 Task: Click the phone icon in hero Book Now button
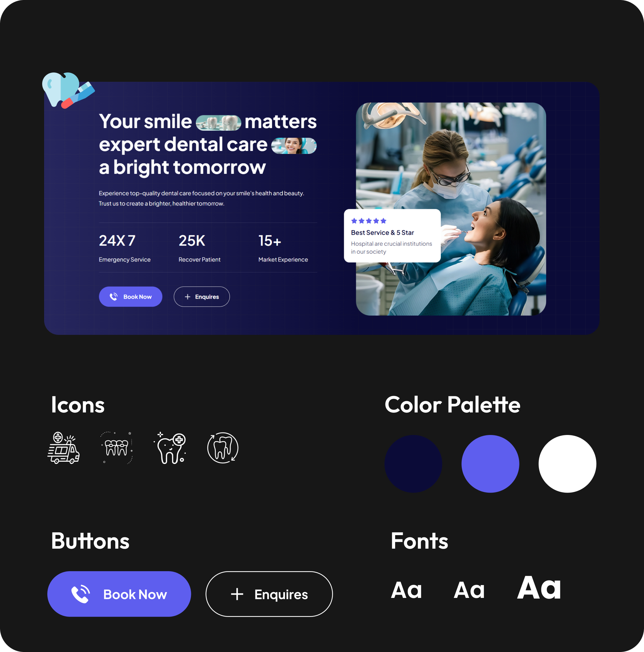point(114,297)
